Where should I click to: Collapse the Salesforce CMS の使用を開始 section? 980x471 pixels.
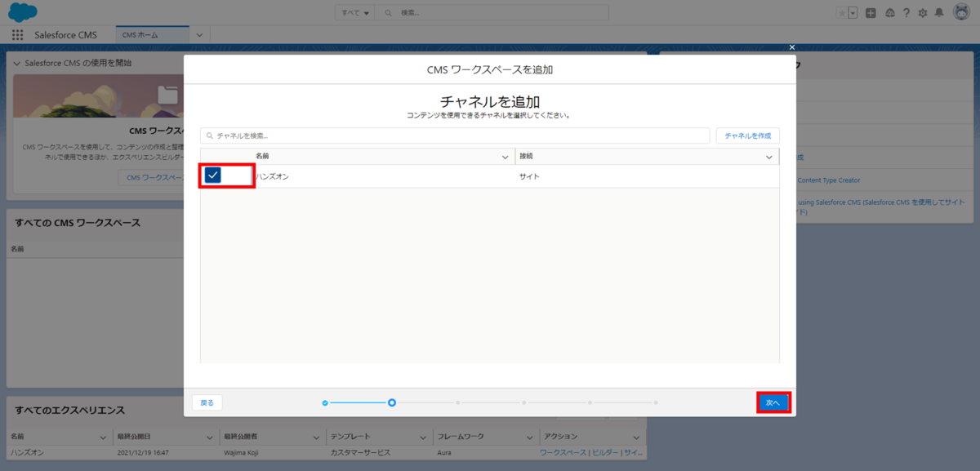(x=17, y=63)
